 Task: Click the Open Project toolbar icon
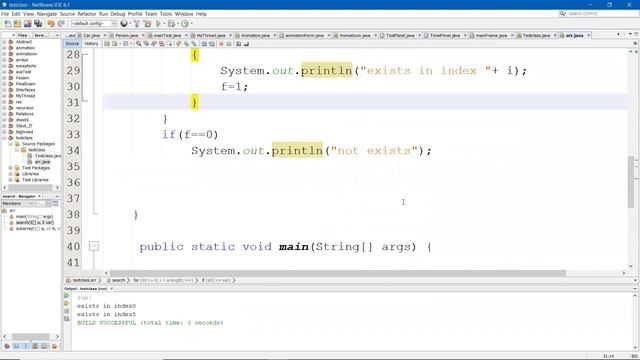pos(27,24)
